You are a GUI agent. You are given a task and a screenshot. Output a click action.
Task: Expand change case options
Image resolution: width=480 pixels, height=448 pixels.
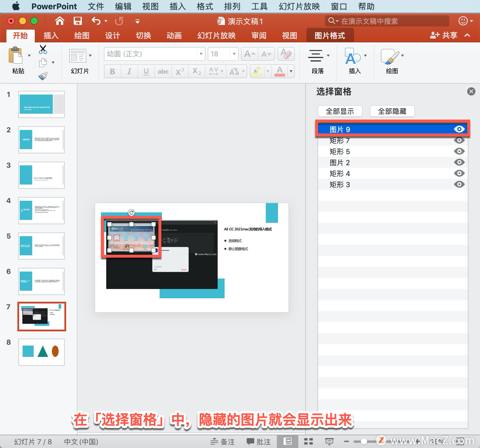click(x=243, y=71)
